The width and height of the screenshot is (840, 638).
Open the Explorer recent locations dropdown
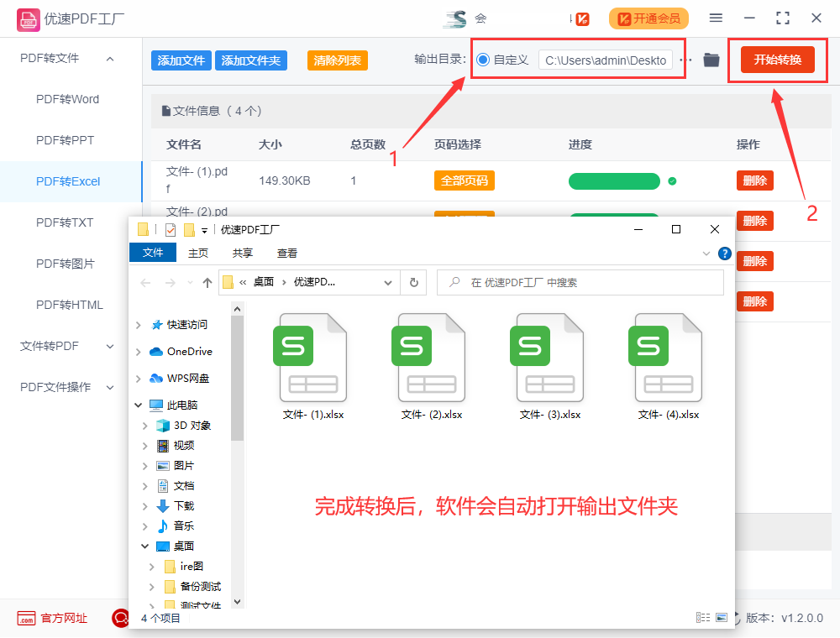(190, 283)
